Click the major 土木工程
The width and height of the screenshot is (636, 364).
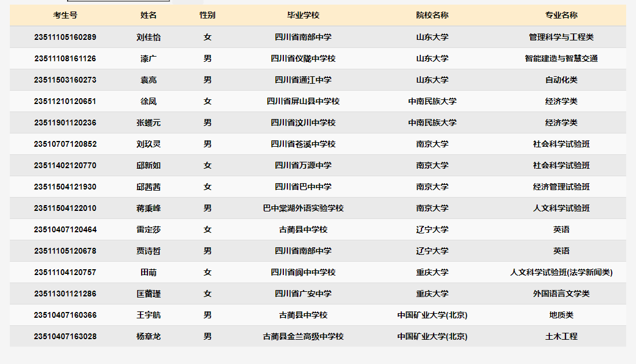click(561, 337)
